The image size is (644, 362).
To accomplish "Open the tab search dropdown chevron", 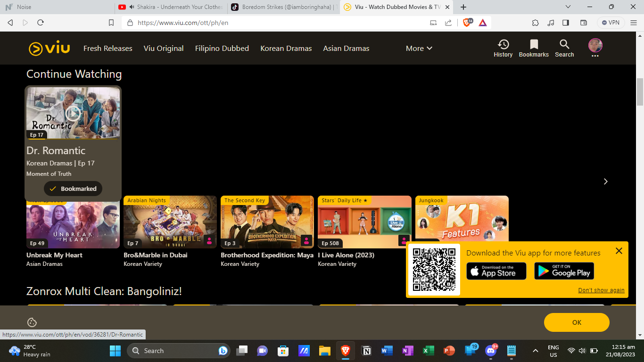I will click(568, 7).
